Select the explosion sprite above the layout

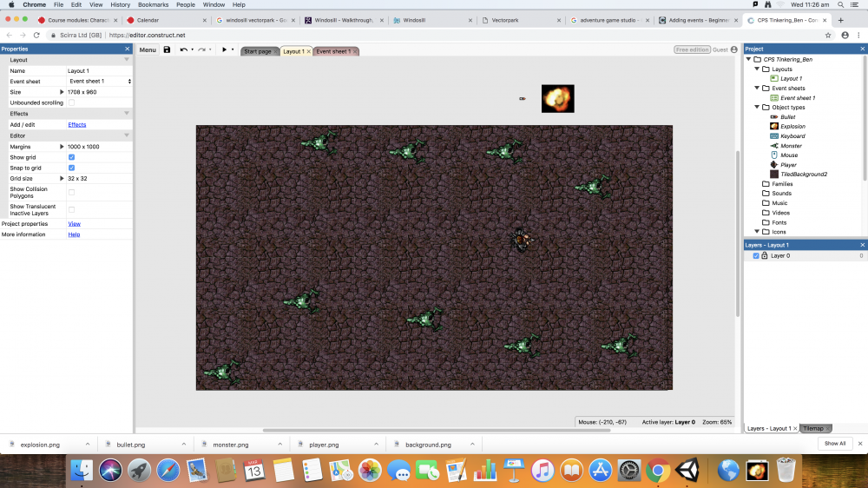(x=557, y=99)
